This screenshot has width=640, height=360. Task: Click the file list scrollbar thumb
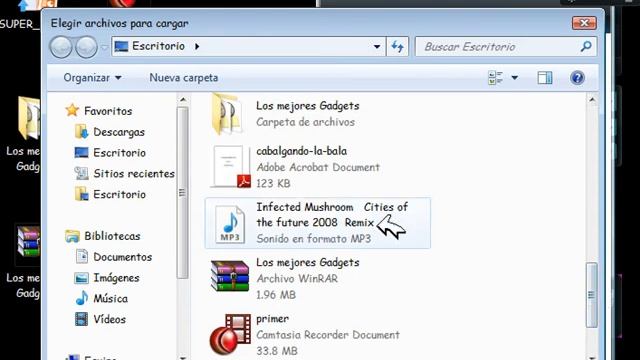pos(591,295)
